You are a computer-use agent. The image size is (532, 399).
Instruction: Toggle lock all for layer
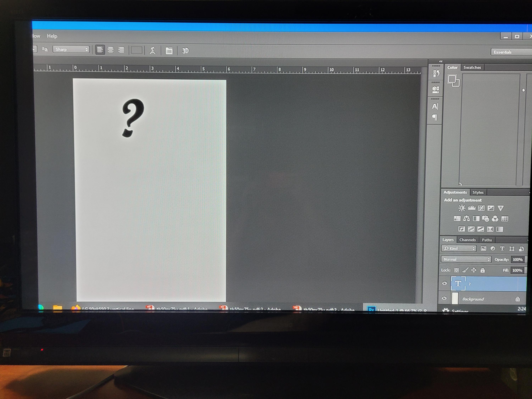(483, 270)
